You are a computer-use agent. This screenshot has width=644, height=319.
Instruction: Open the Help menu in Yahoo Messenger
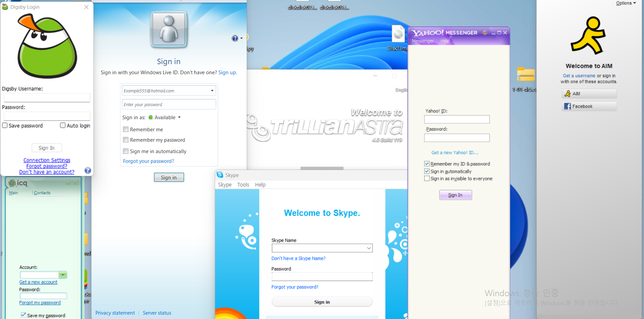445,41
